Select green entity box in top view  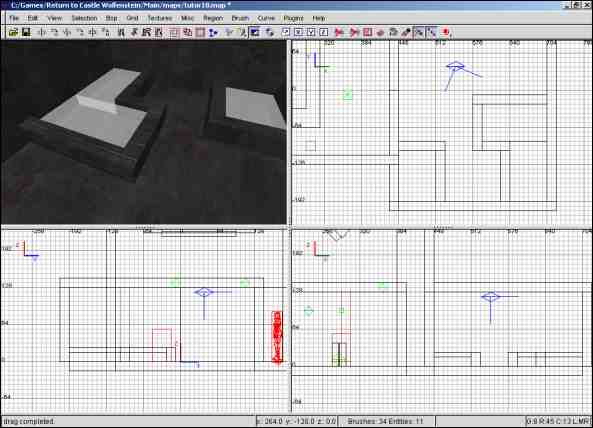(348, 95)
